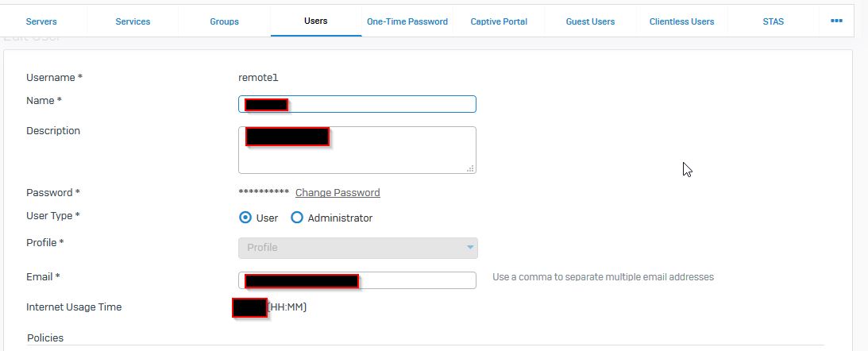Select the Administrator radio button

click(x=297, y=218)
